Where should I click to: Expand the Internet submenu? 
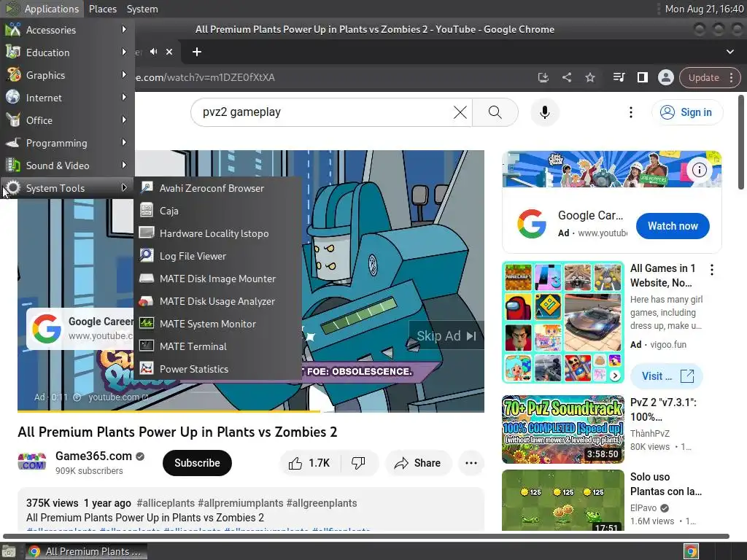click(67, 98)
